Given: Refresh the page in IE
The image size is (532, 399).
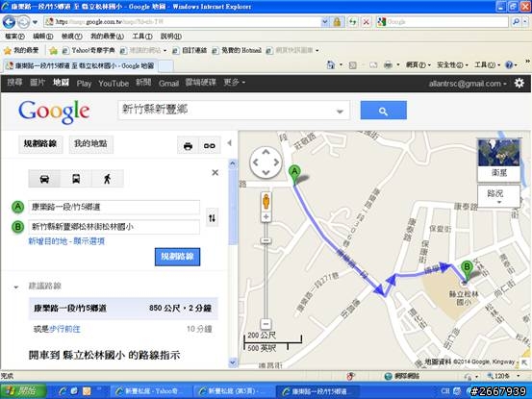Looking at the screenshot, I should coord(353,22).
